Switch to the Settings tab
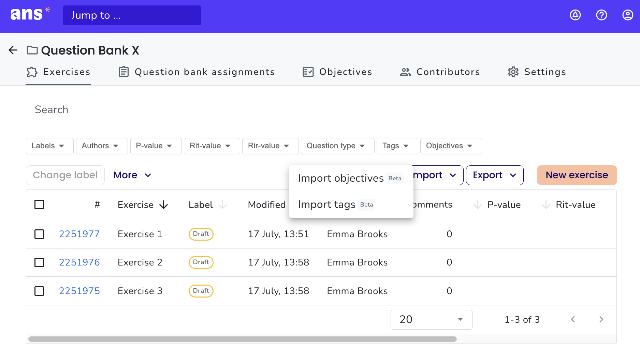 (x=537, y=72)
